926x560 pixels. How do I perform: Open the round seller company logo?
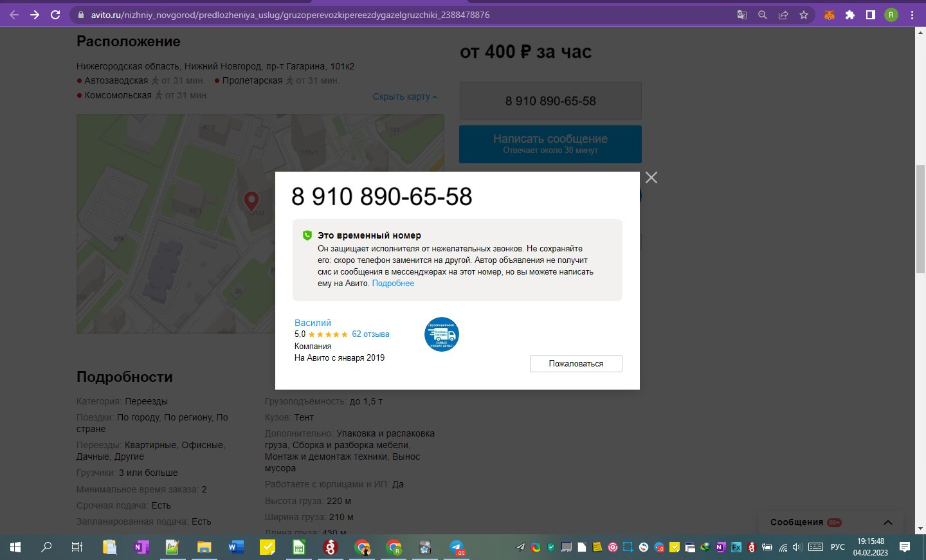click(x=442, y=334)
